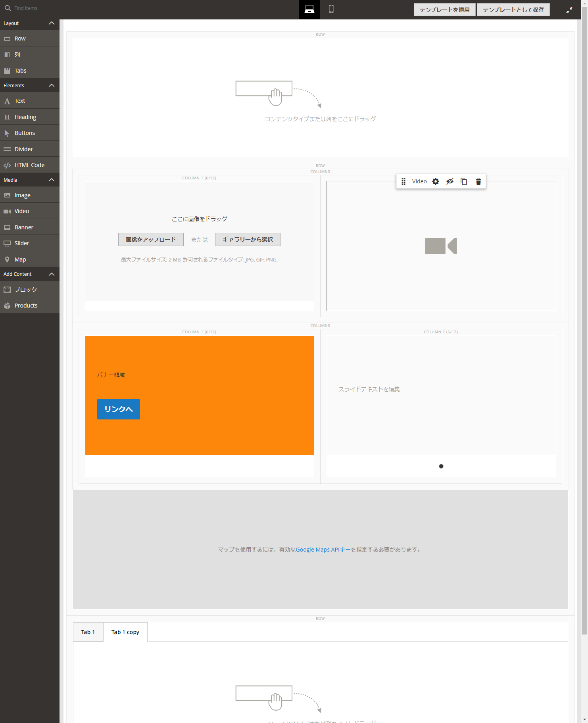Exit fullscreen editor mode

(x=569, y=10)
